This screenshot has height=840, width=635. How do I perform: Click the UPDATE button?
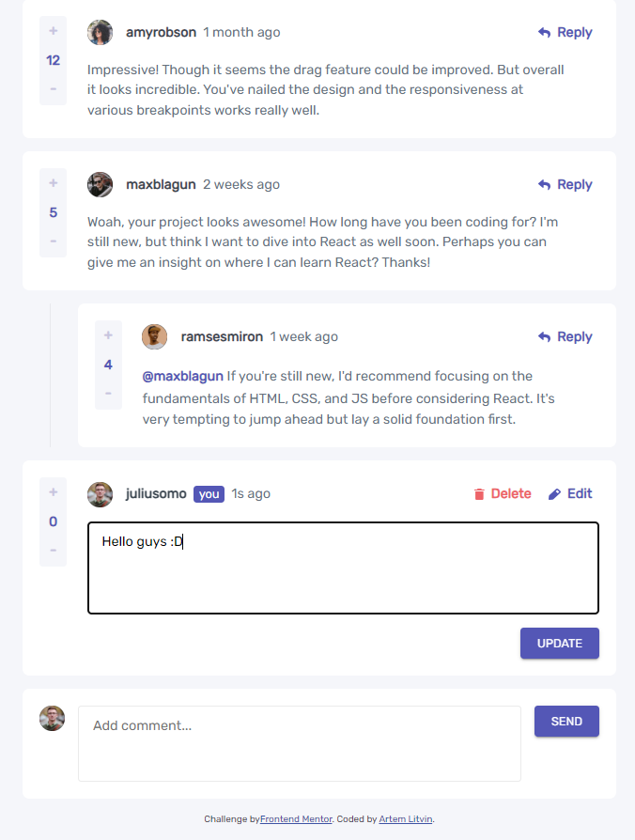(x=560, y=644)
